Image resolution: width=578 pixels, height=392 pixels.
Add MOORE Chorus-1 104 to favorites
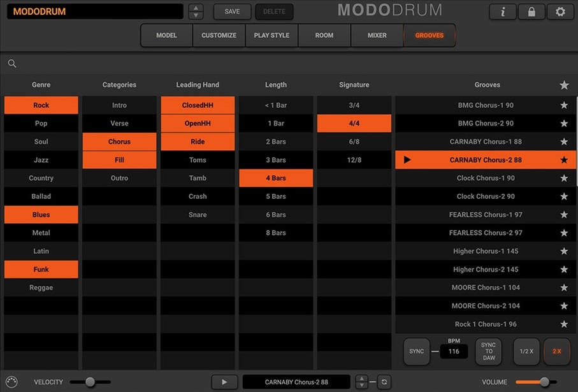tap(564, 287)
